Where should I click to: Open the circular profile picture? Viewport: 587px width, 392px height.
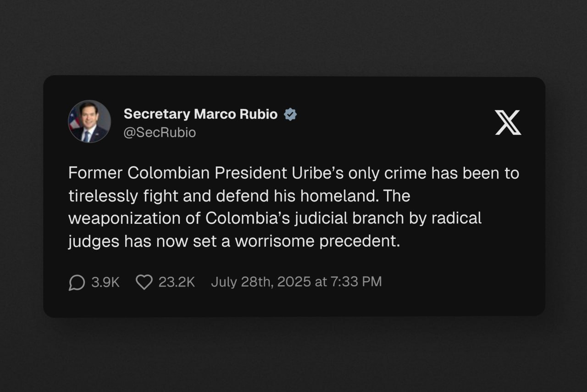coord(89,121)
